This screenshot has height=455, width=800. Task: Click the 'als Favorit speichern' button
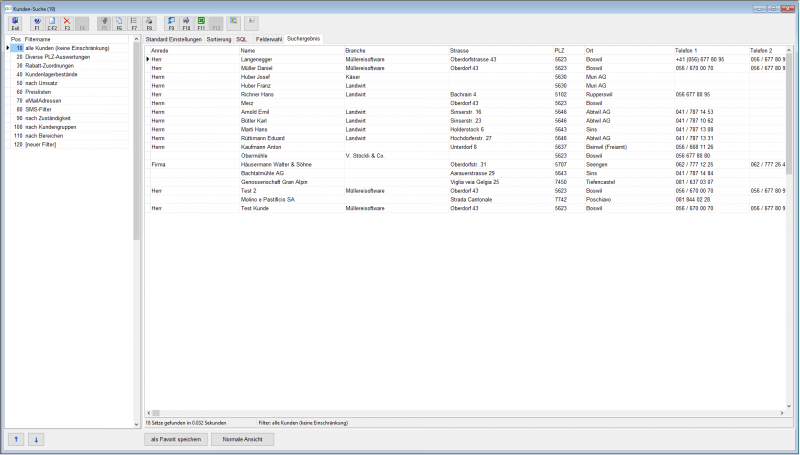pos(176,439)
